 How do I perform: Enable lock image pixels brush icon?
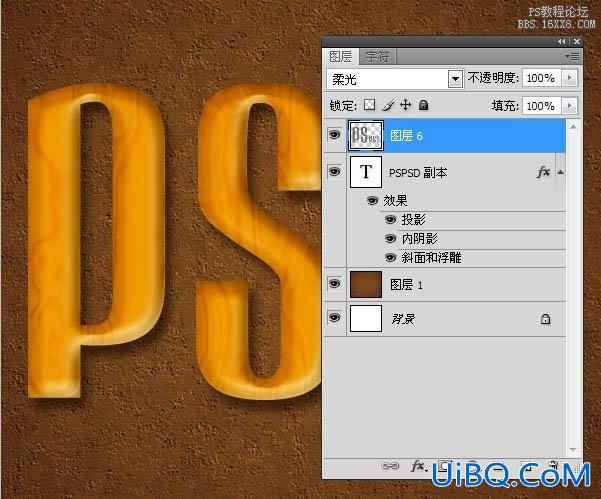click(389, 105)
